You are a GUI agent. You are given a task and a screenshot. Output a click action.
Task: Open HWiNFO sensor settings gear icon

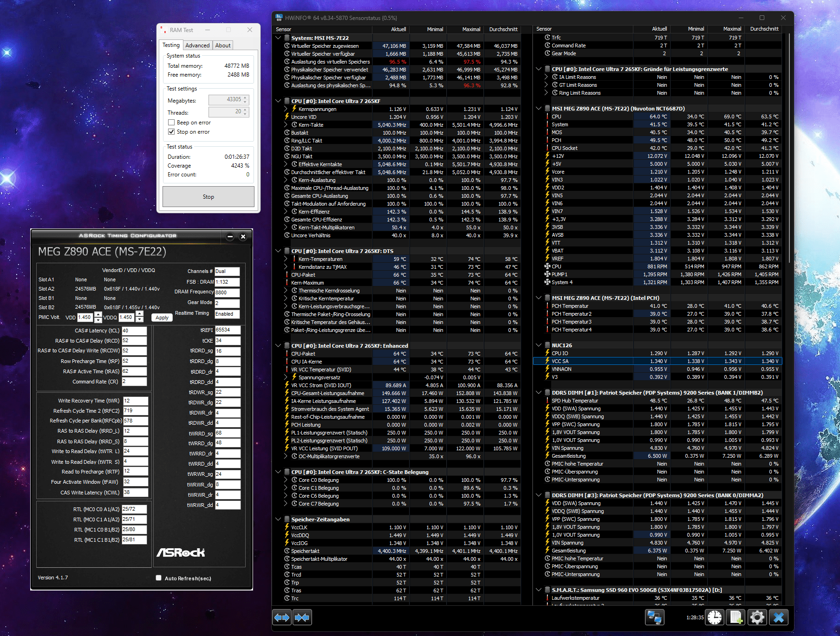757,617
